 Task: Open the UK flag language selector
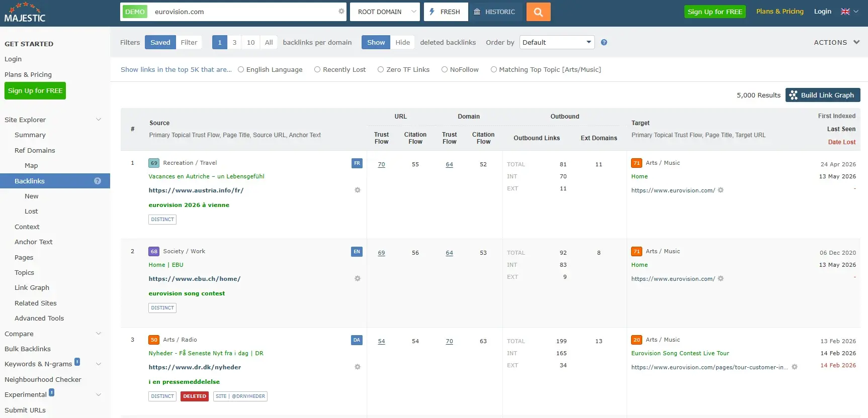[x=849, y=12]
